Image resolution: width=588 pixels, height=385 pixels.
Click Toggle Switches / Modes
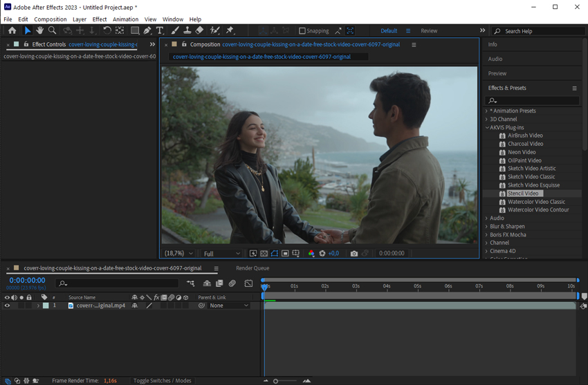click(x=163, y=380)
